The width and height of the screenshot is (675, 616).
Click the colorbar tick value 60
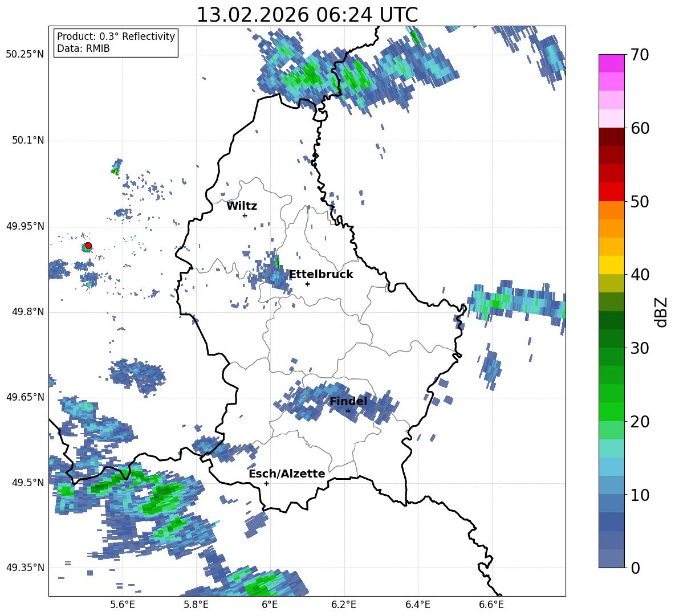click(640, 128)
